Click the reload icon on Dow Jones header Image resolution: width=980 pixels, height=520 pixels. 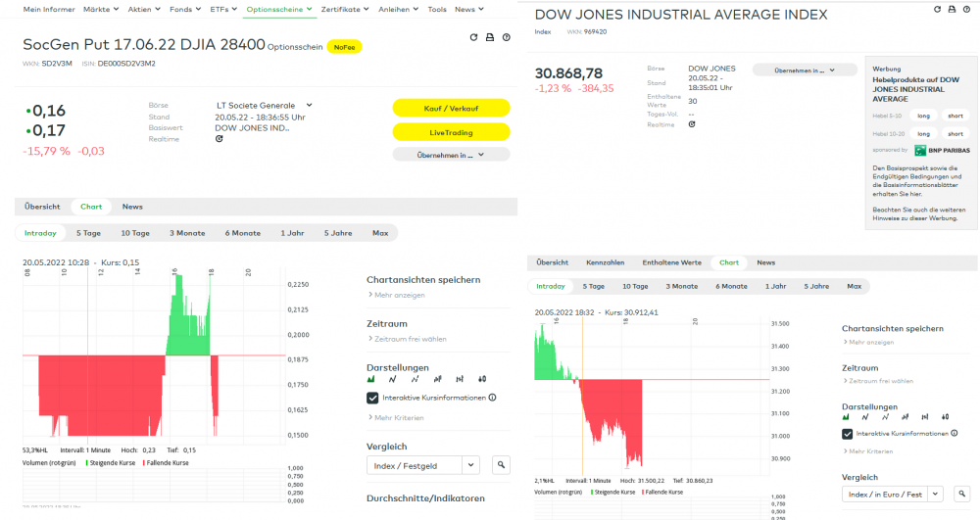[937, 10]
